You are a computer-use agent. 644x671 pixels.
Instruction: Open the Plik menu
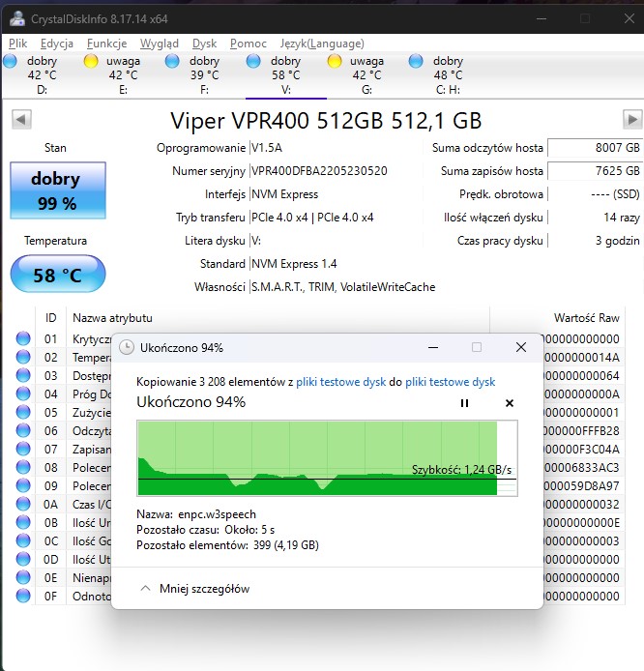18,43
